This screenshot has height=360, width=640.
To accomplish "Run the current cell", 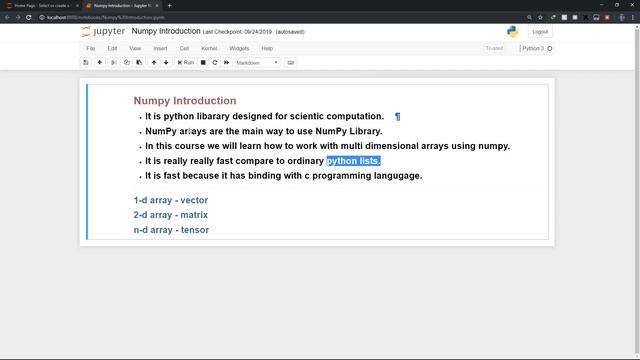I will [x=186, y=62].
